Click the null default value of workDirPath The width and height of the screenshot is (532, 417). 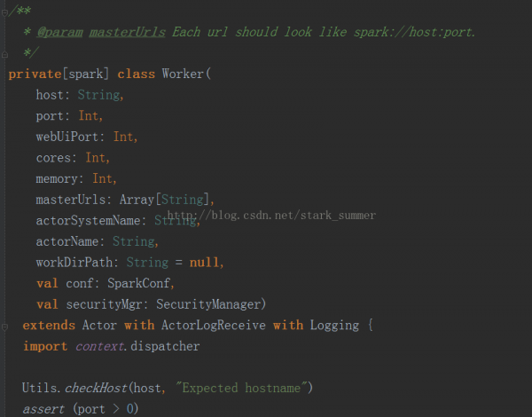coord(204,262)
